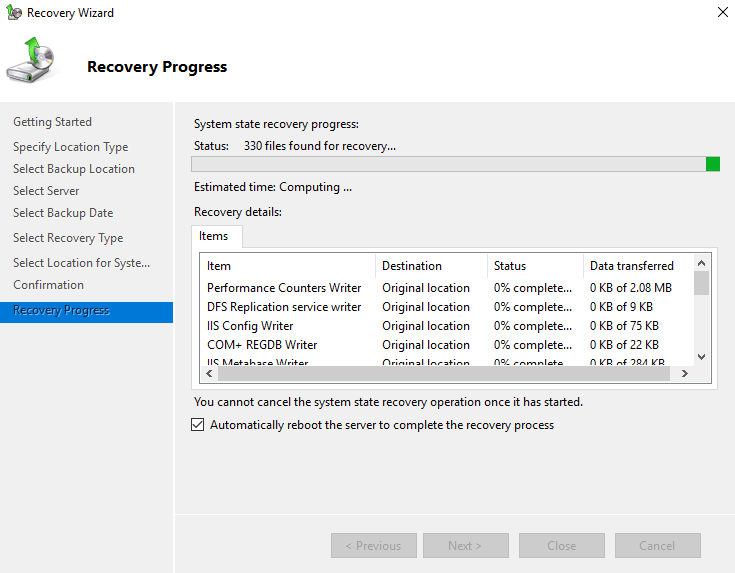This screenshot has width=735, height=573.
Task: Select the Items tab
Action: tap(214, 237)
